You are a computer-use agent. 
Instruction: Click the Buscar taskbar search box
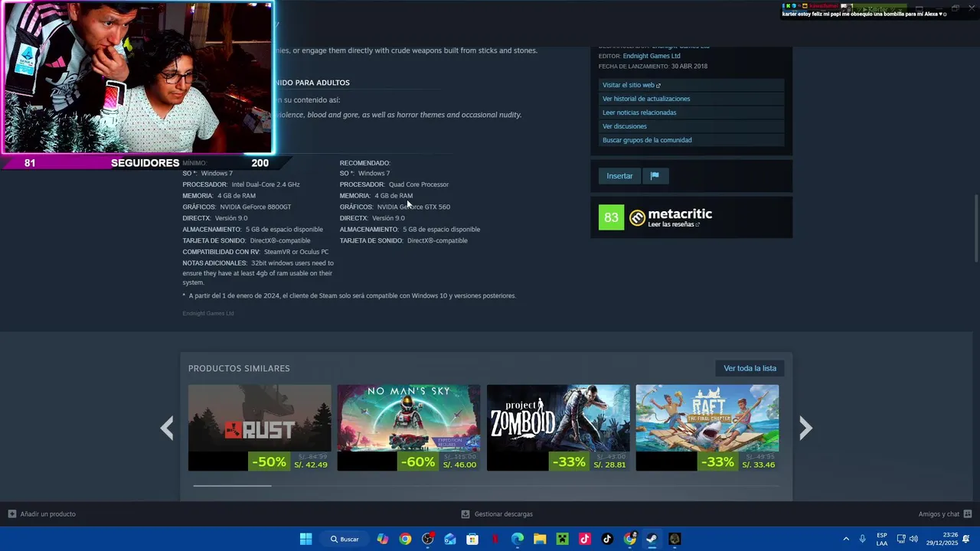(345, 539)
